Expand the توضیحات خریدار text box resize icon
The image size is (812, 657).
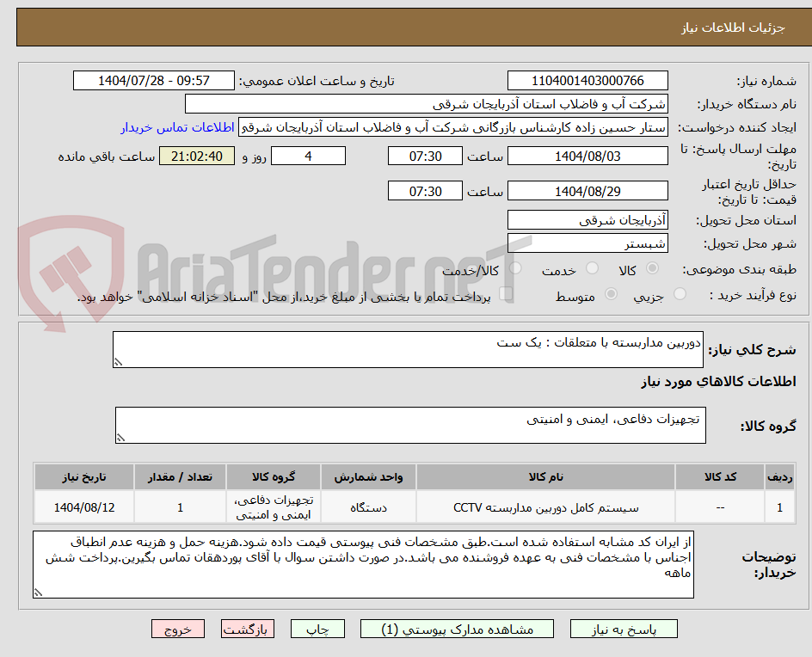click(x=38, y=593)
